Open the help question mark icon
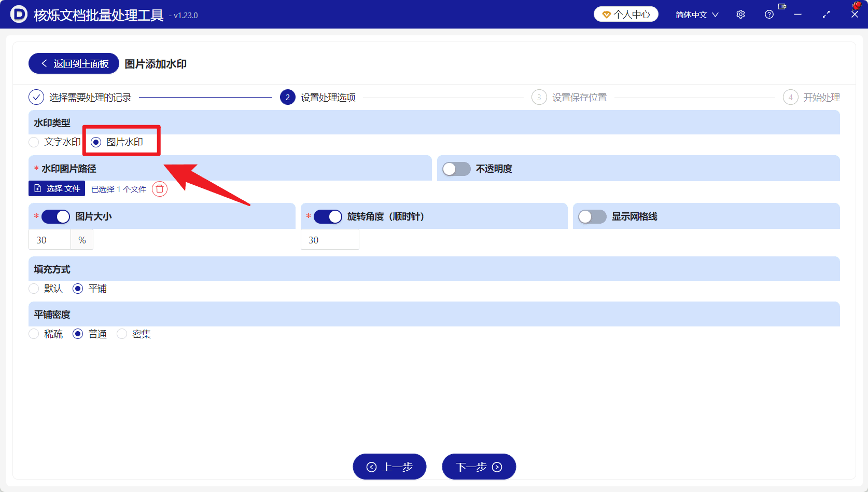868x492 pixels. coord(769,15)
